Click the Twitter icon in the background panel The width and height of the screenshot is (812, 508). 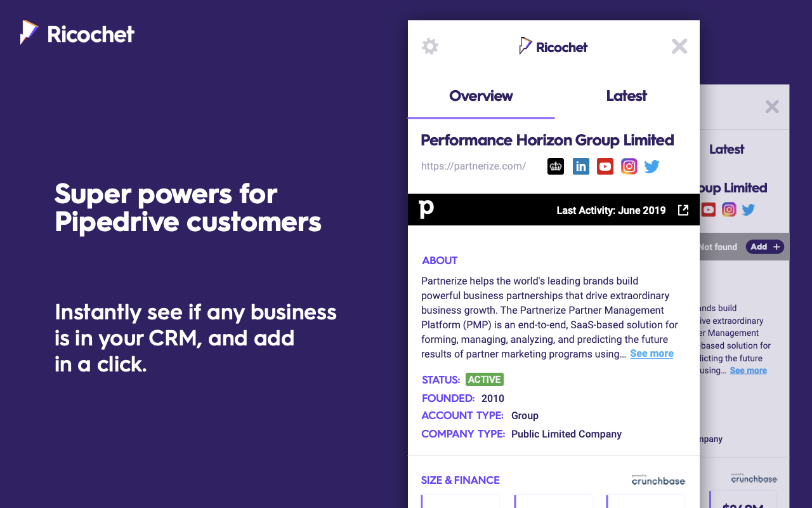tap(749, 210)
